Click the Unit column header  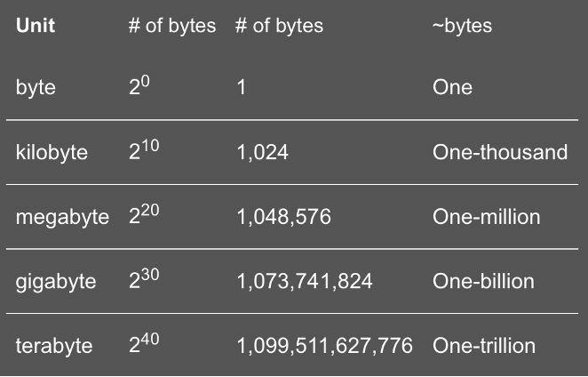tap(36, 26)
